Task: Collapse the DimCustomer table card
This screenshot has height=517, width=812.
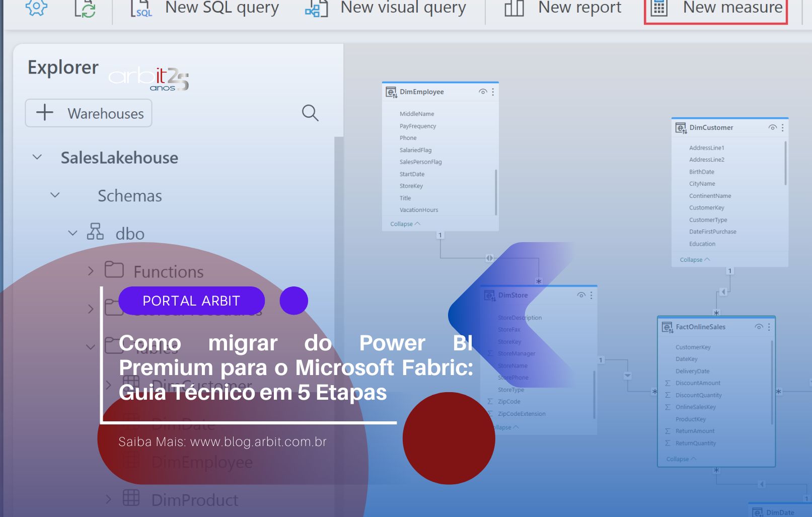Action: (695, 260)
